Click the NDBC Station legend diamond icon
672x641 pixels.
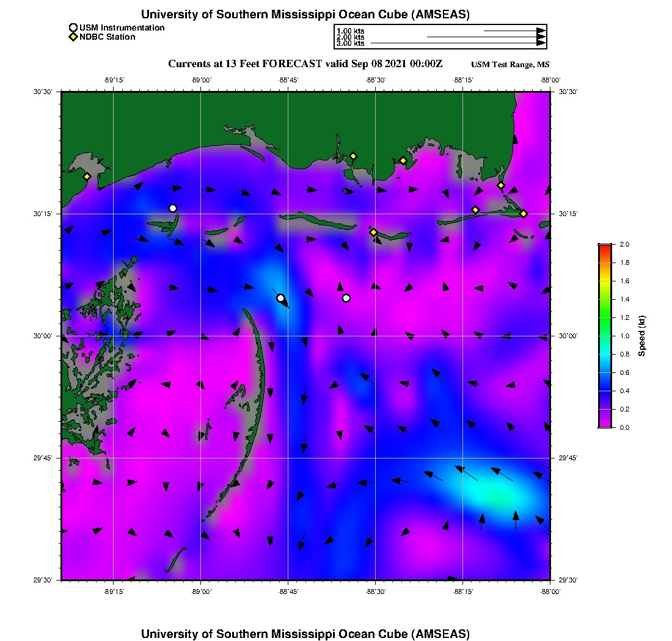73,37
